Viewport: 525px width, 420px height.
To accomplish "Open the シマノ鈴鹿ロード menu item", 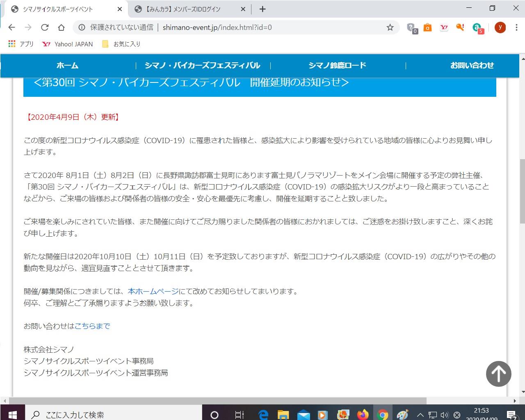I will coord(337,65).
